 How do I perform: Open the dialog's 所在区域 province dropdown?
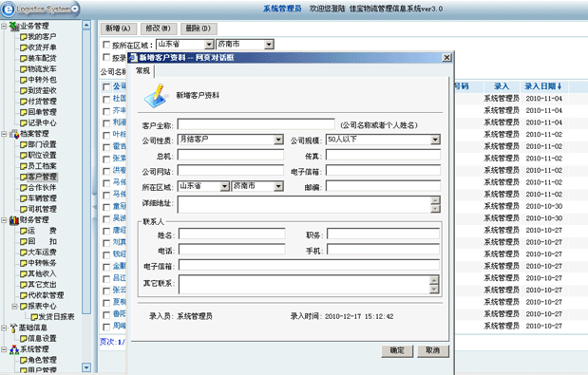coord(224,186)
